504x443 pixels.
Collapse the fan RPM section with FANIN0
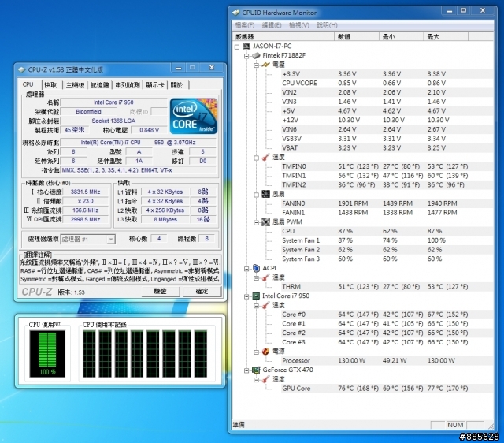(x=256, y=195)
